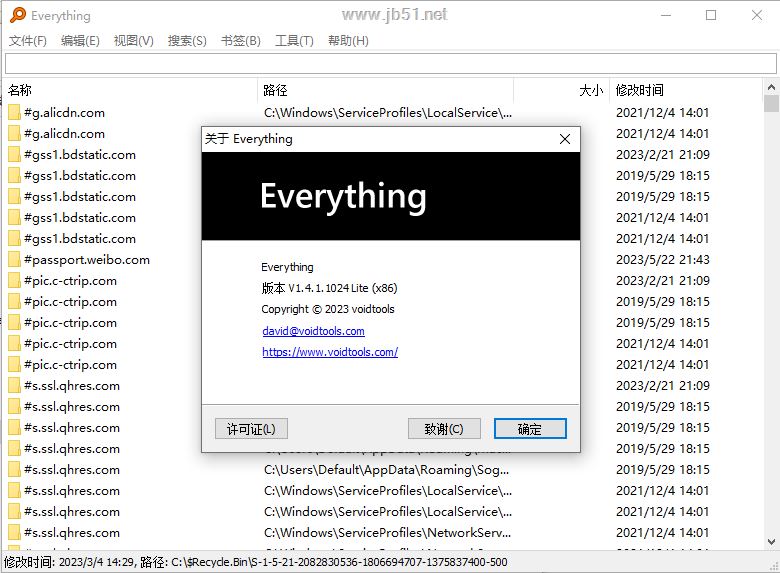
Task: Close the 关于 Everything dialog
Action: point(565,139)
